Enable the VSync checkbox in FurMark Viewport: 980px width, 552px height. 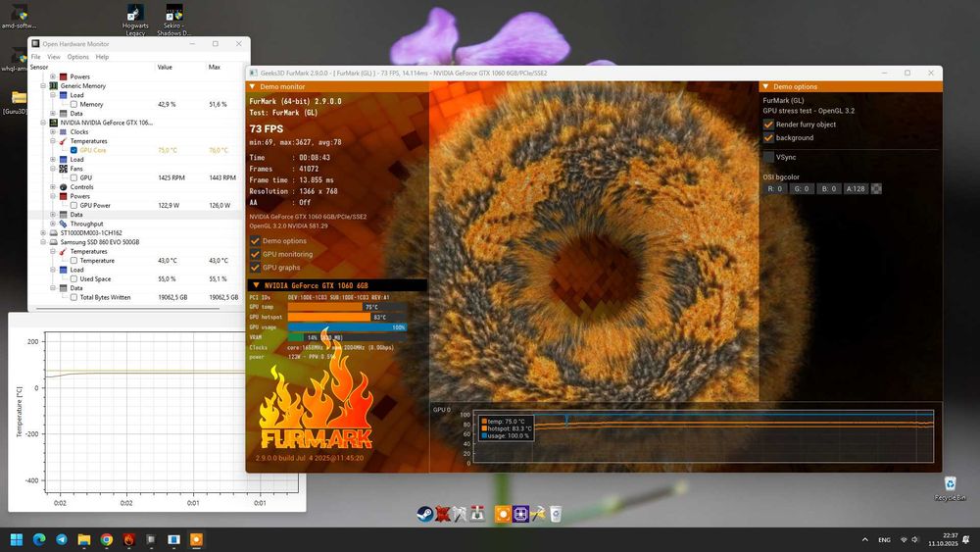768,157
